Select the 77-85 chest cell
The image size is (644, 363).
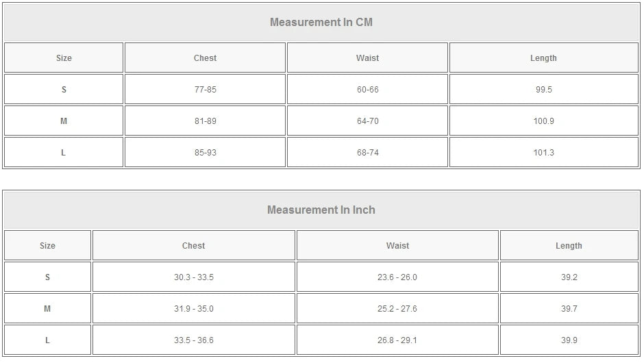pos(205,90)
